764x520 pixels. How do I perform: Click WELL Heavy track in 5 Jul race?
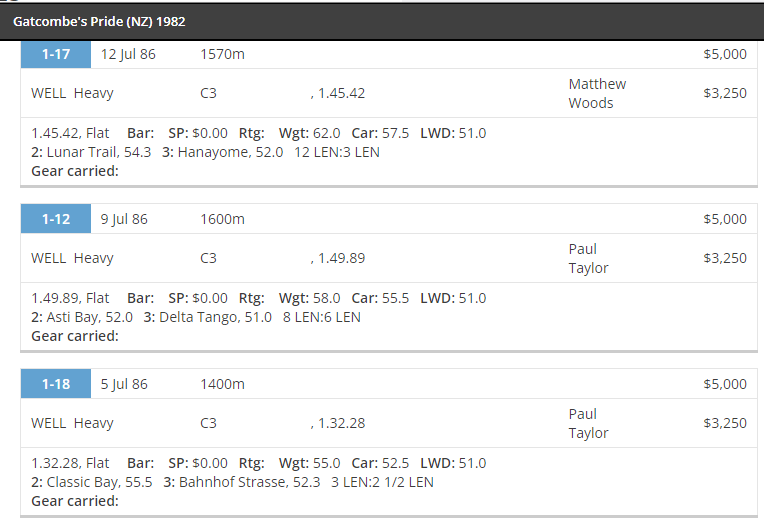coord(72,423)
